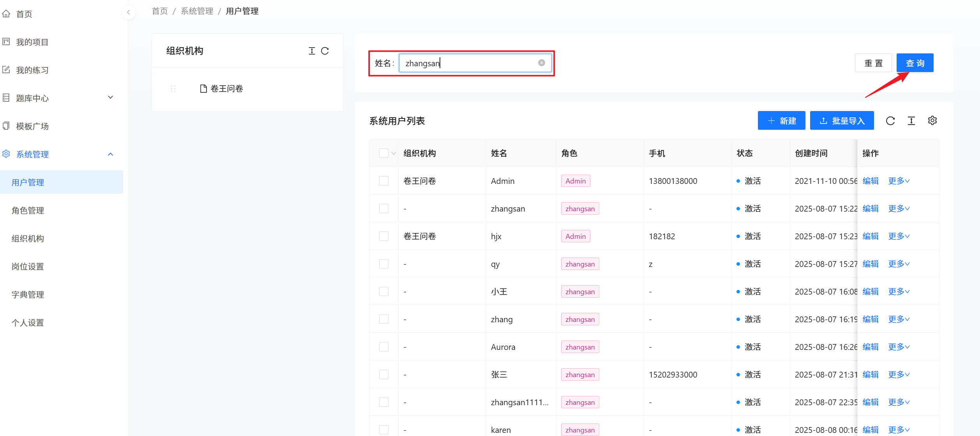Screen dimensions: 980x436
Task: Select all rows header checkbox
Action: click(384, 153)
